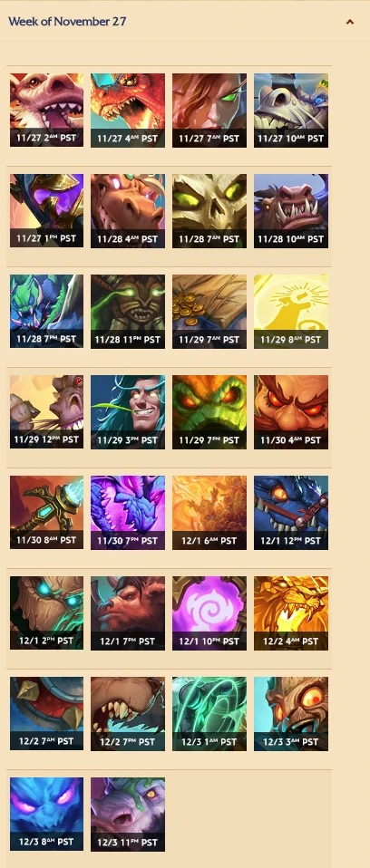Image resolution: width=370 pixels, height=868 pixels.
Task: Click the 12/1 12PM PST tile
Action: 291,513
